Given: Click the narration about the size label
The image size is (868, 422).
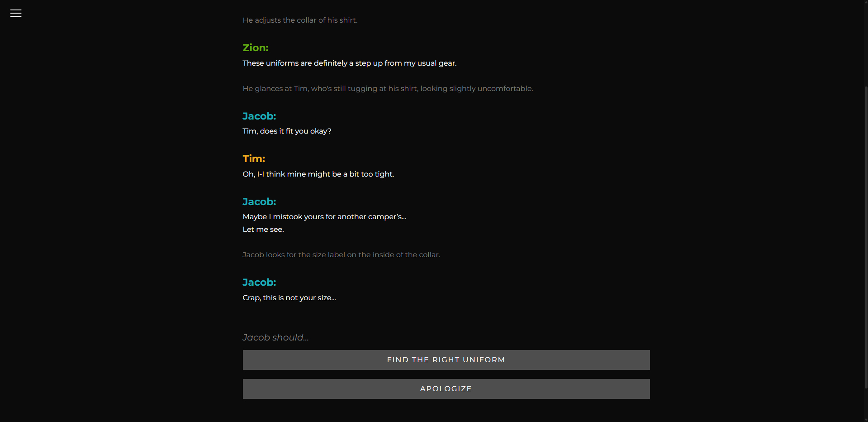Looking at the screenshot, I should (x=341, y=255).
